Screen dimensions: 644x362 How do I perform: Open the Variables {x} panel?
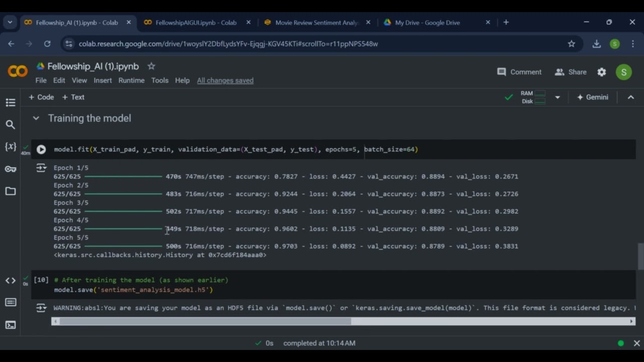[x=11, y=146]
